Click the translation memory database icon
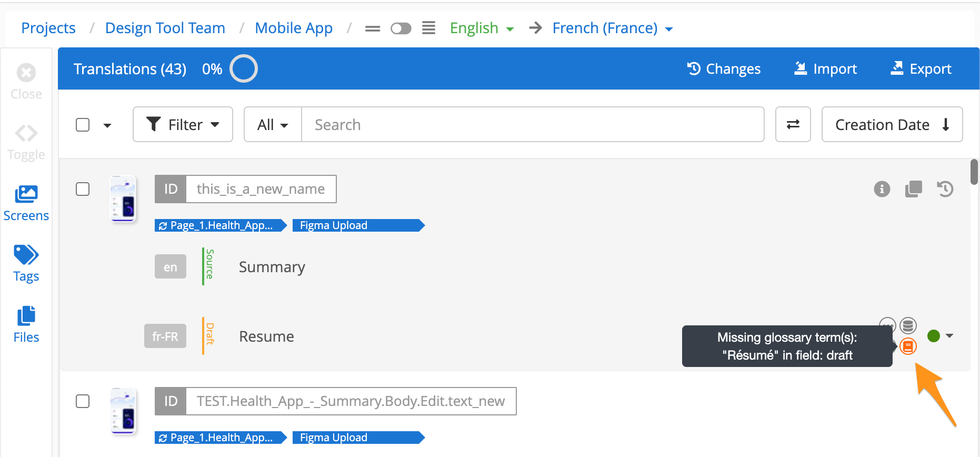Screen dimensions: 980x457 pos(908,326)
